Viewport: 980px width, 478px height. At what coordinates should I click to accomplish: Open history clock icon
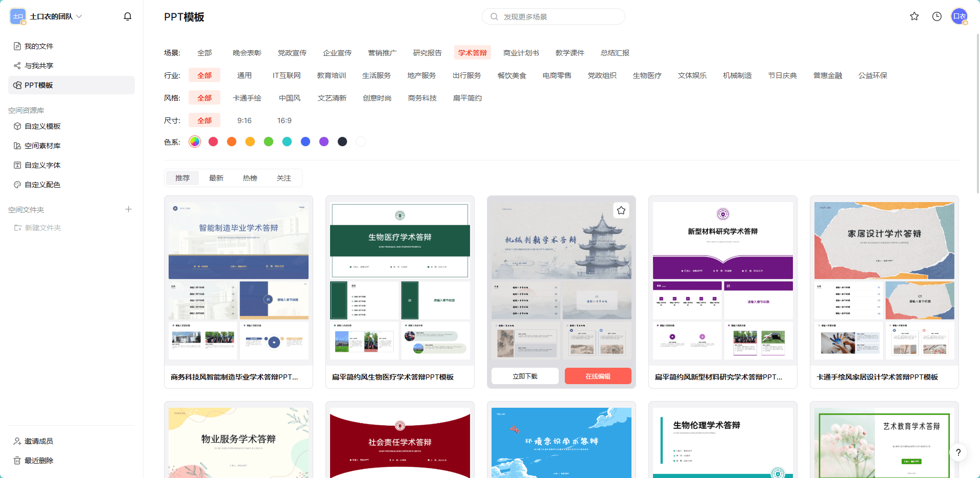click(937, 16)
